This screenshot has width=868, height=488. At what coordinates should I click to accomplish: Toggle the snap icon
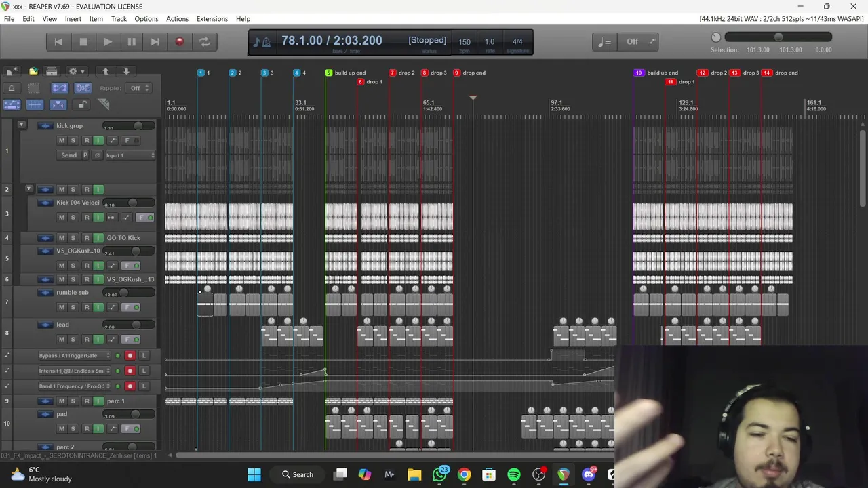coord(58,104)
